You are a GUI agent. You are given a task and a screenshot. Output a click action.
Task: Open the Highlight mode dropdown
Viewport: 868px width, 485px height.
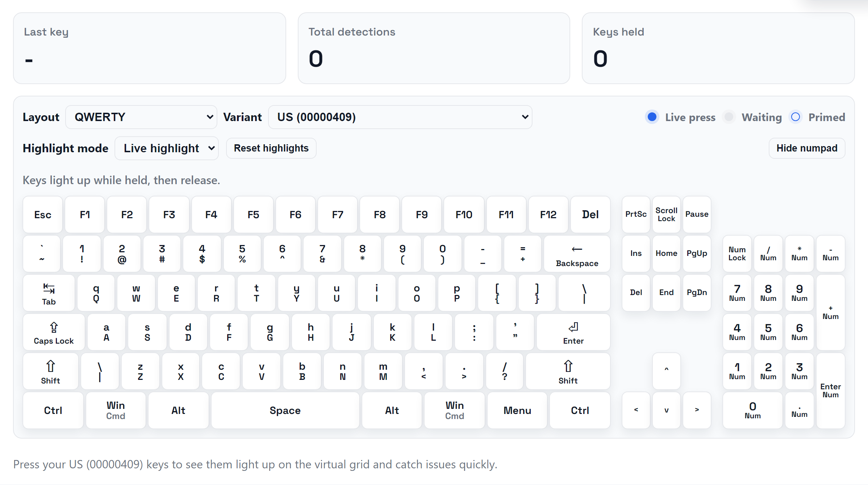(166, 148)
